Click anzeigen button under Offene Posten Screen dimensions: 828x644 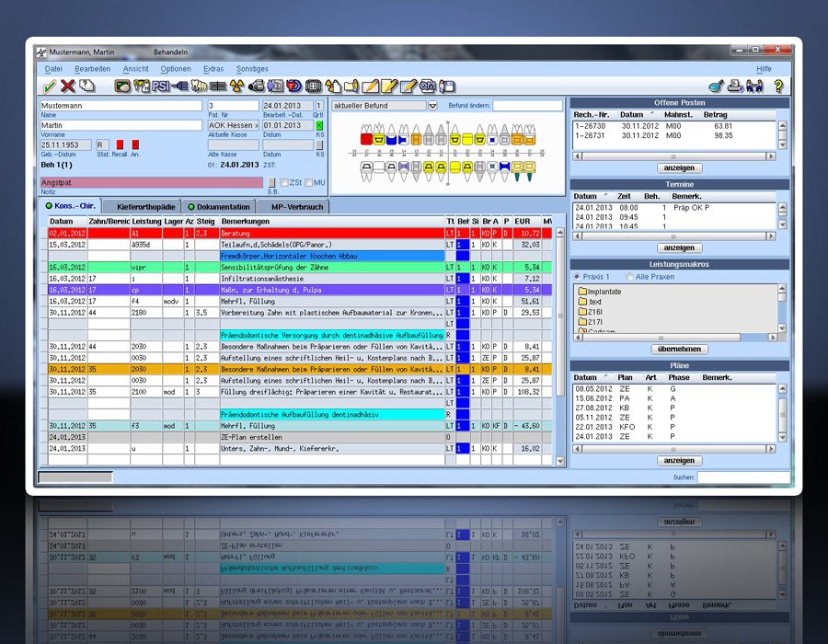pyautogui.click(x=679, y=167)
